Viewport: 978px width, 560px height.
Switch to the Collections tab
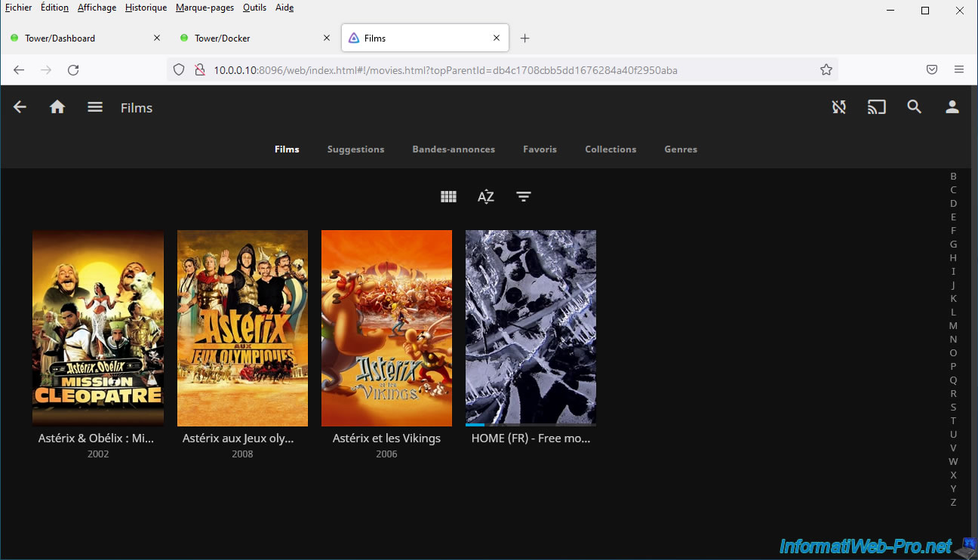[610, 149]
